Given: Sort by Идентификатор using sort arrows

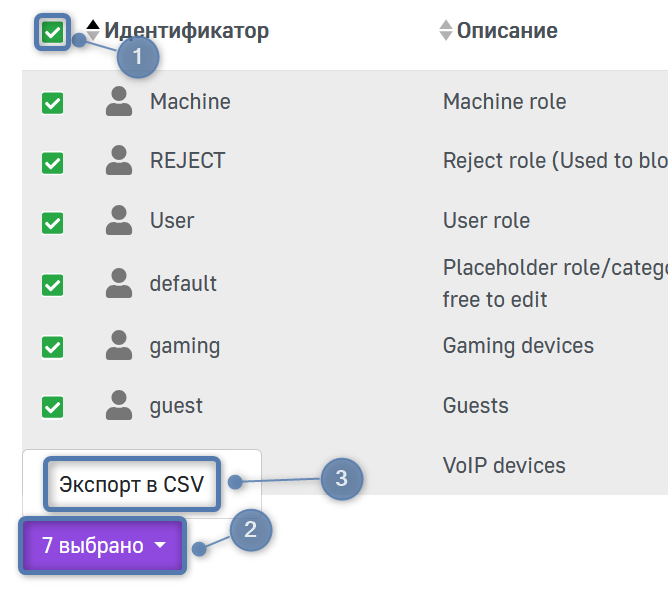Looking at the screenshot, I should [93, 31].
